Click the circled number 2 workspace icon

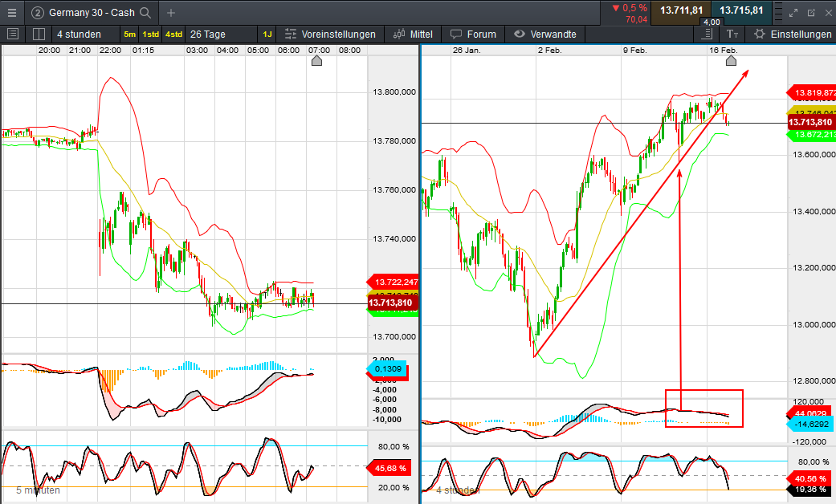click(x=37, y=13)
